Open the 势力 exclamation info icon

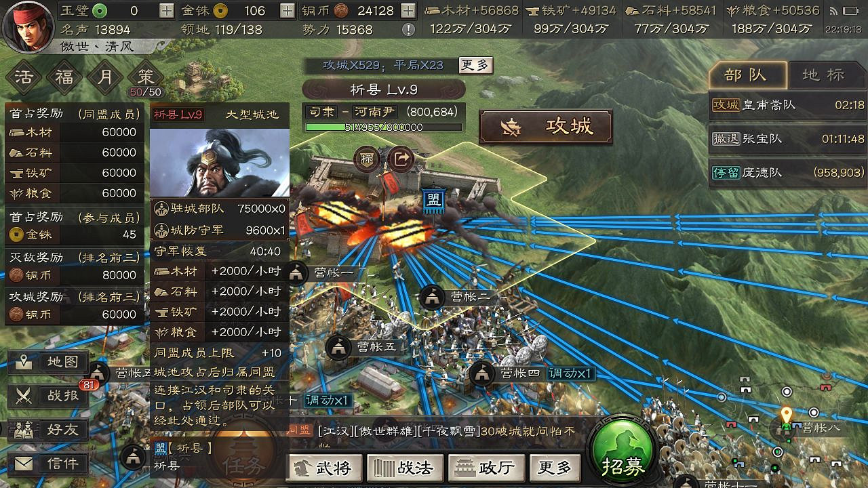tap(408, 29)
